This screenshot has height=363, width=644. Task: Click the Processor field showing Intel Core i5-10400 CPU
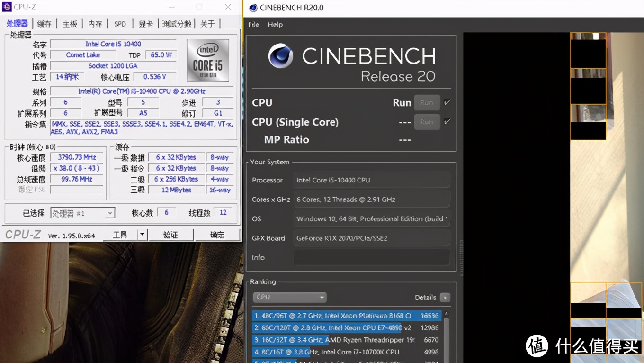coord(371,180)
